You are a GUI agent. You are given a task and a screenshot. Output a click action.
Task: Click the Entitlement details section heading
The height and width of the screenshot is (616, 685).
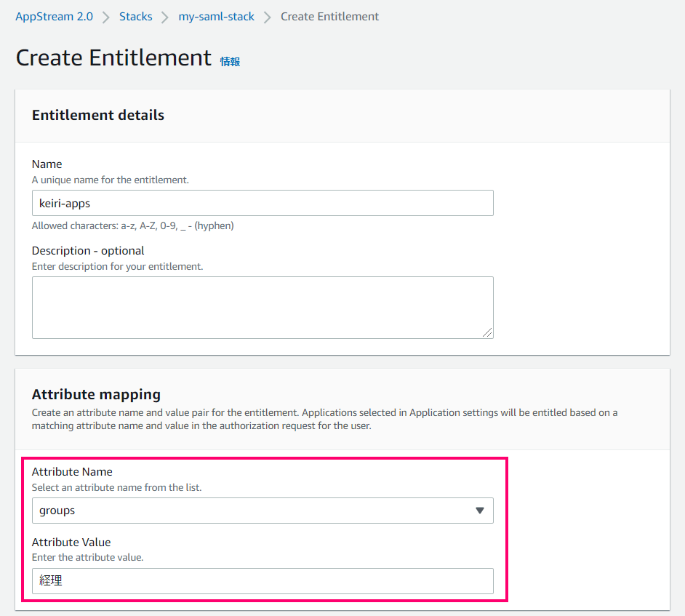click(x=97, y=115)
